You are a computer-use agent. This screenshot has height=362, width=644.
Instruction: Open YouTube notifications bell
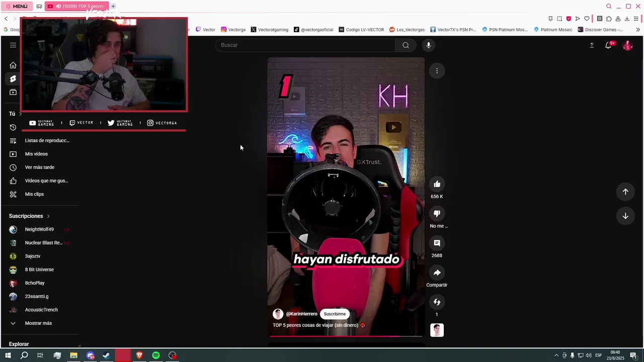[x=608, y=45]
